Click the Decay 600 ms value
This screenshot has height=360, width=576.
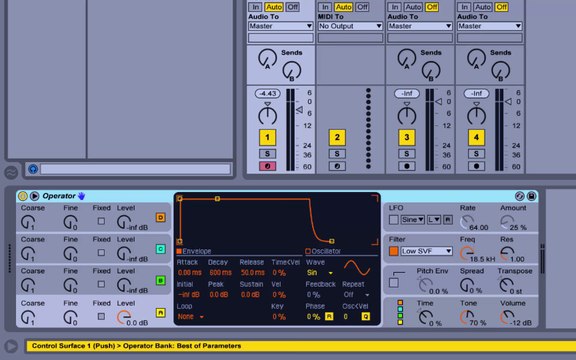point(220,273)
